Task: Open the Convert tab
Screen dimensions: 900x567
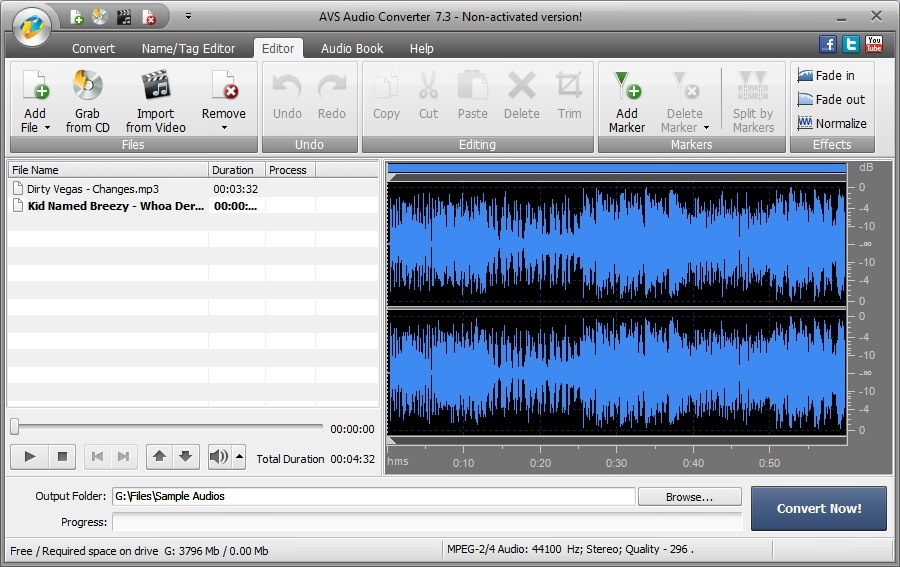Action: coord(93,49)
